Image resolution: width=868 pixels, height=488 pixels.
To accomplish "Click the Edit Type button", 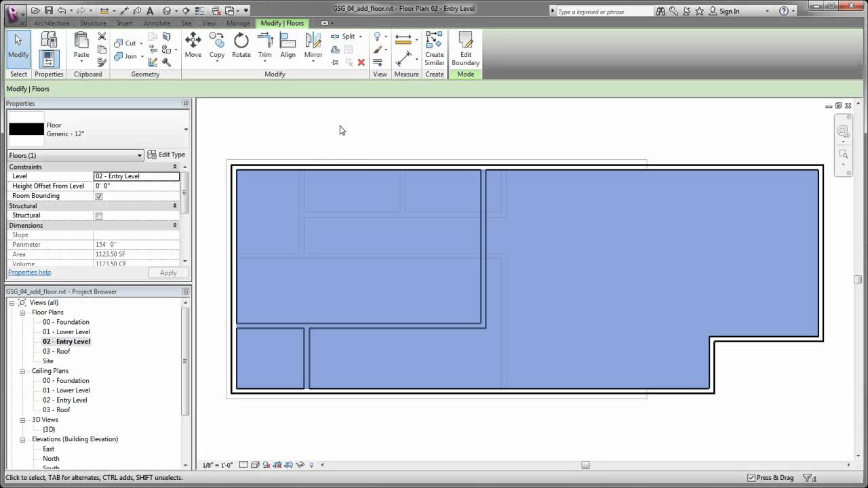I will tap(166, 155).
